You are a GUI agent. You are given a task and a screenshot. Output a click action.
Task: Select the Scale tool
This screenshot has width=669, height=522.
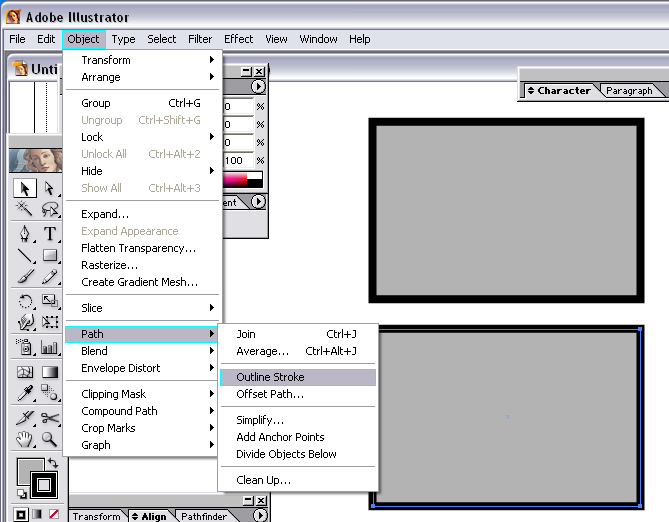50,301
